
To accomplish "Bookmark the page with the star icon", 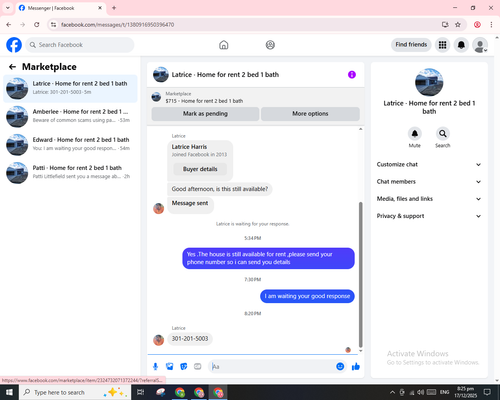I will pos(458,25).
